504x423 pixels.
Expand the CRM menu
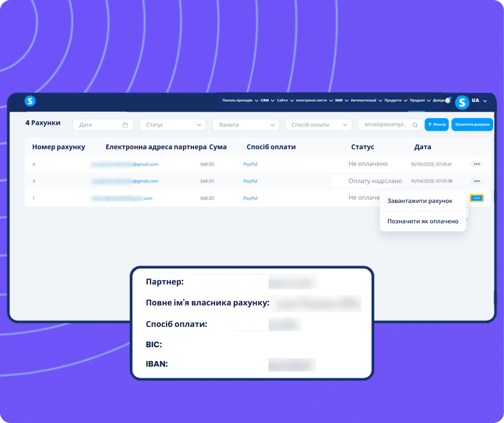click(x=267, y=100)
